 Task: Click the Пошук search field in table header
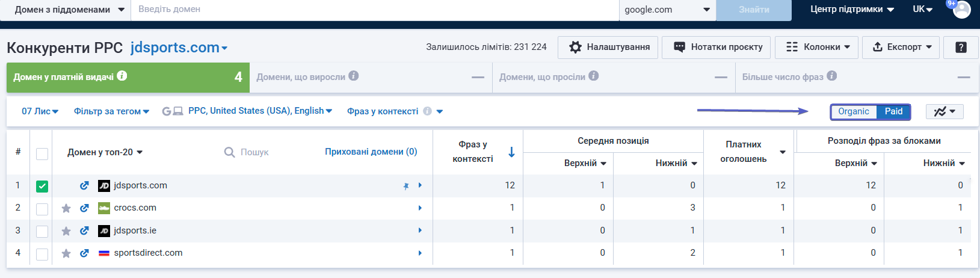coord(254,152)
